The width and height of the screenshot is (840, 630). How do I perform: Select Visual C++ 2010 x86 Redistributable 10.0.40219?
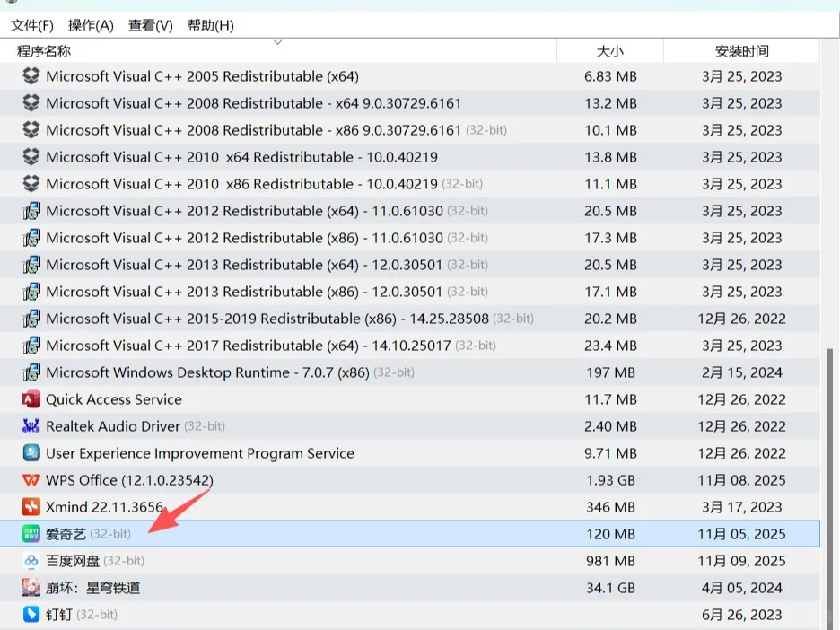[241, 184]
